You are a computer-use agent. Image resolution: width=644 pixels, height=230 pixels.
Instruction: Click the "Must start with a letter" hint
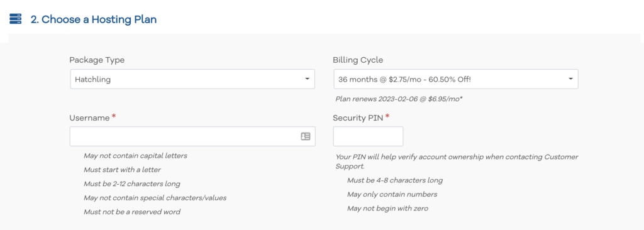pyautogui.click(x=123, y=170)
